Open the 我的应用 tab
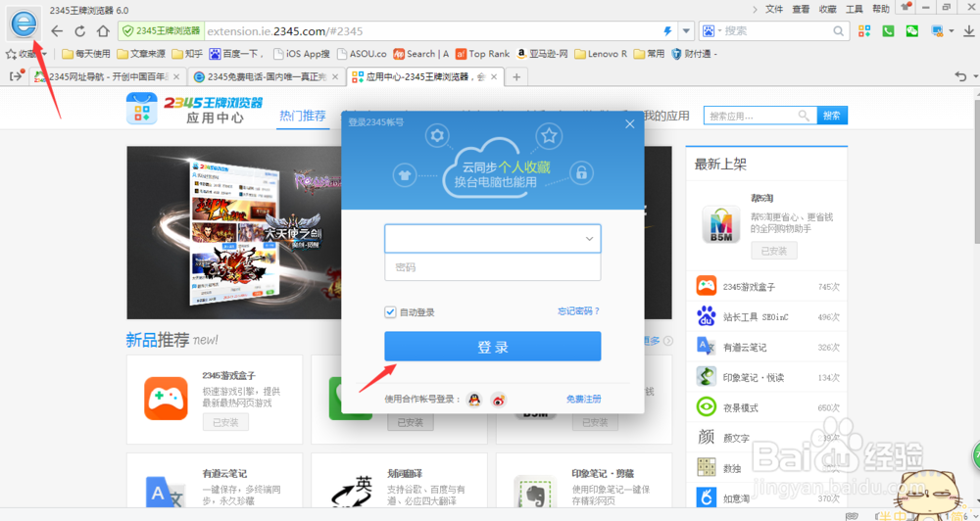The height and width of the screenshot is (521, 980). (x=666, y=116)
